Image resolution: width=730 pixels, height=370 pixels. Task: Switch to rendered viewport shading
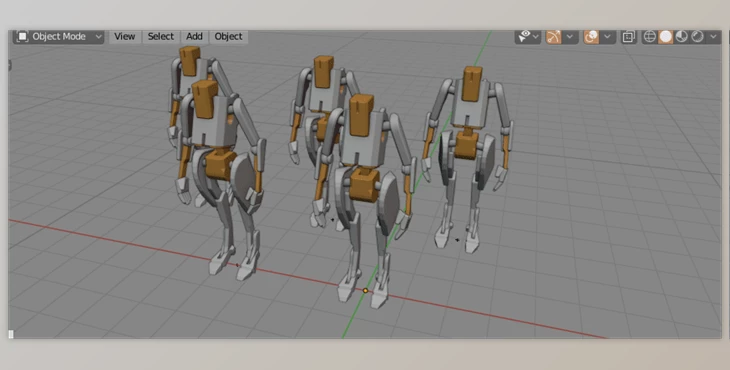click(697, 37)
